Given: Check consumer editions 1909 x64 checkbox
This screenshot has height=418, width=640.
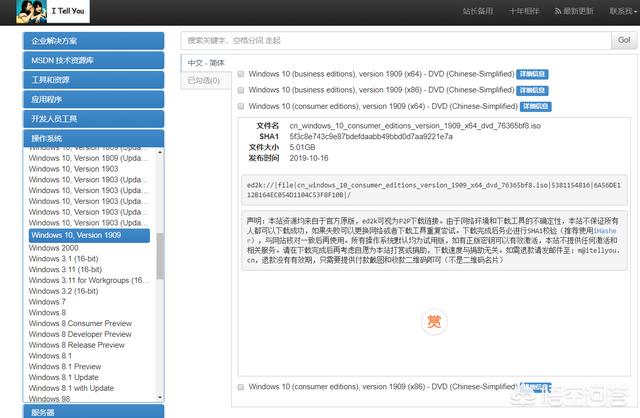Looking at the screenshot, I should click(241, 106).
